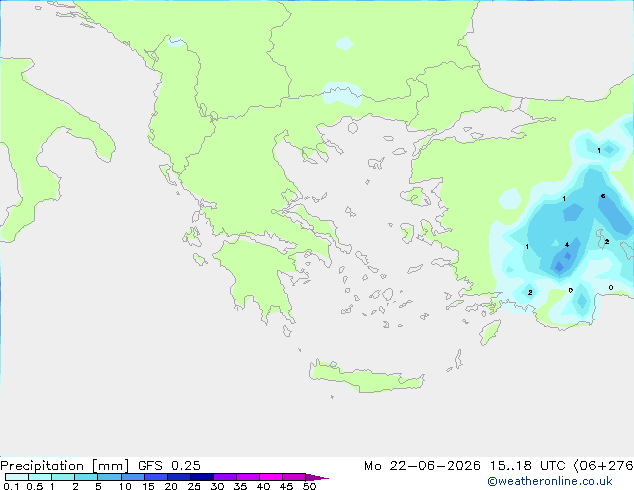
Task: Select the 15 to 20 mm legend swatch
Action: tap(155, 477)
